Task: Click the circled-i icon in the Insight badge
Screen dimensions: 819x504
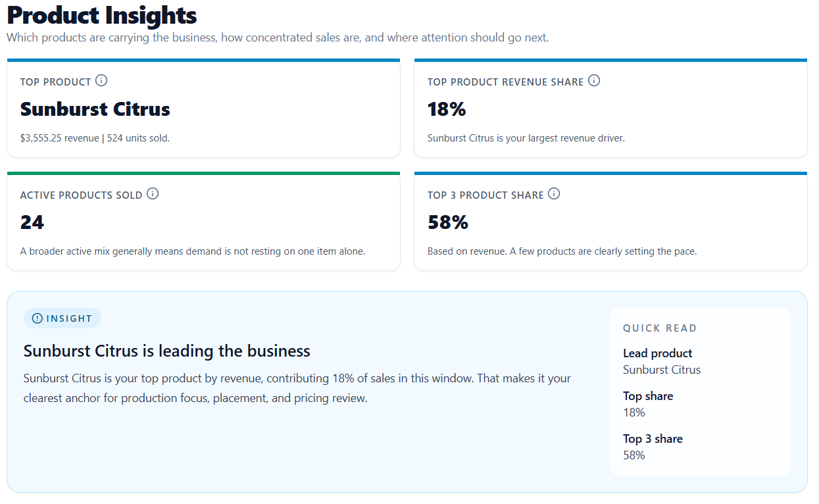Action: pos(38,318)
